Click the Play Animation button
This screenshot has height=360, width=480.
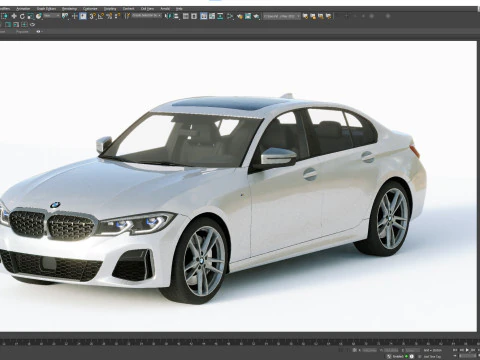point(467,350)
